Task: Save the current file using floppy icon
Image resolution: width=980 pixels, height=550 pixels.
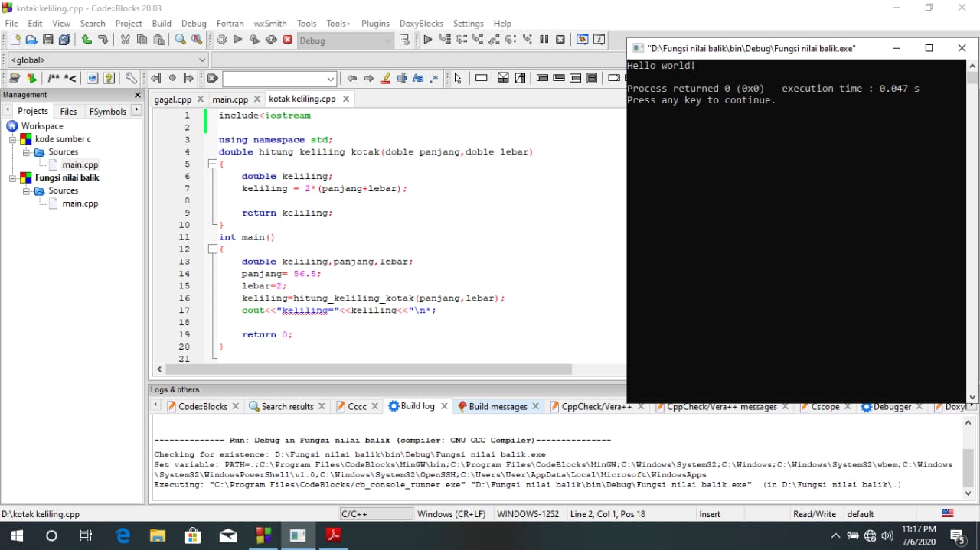Action: pos(47,40)
